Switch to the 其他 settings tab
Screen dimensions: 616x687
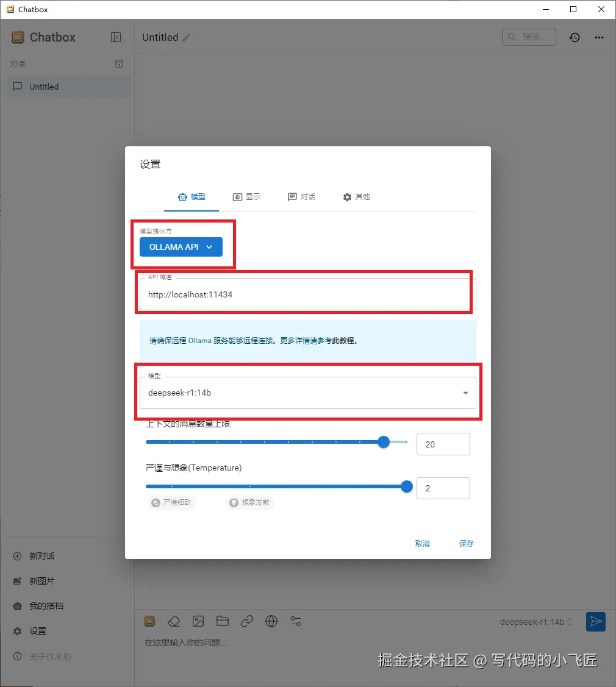coord(356,197)
